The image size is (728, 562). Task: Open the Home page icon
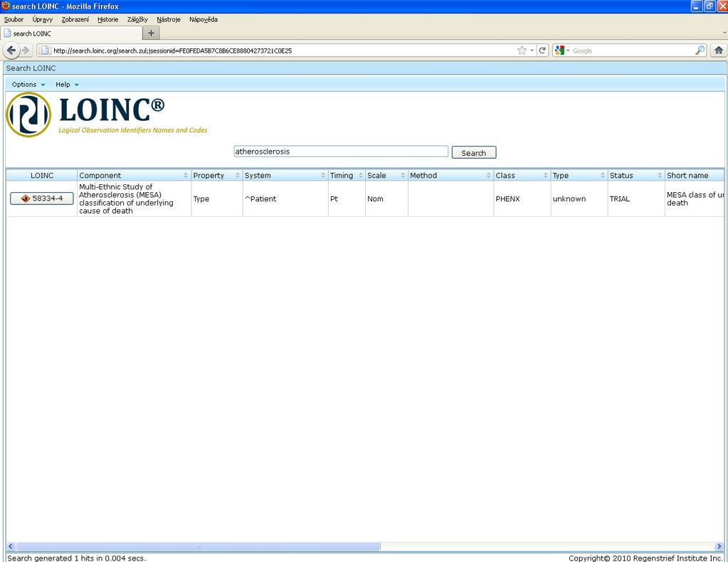[x=719, y=51]
